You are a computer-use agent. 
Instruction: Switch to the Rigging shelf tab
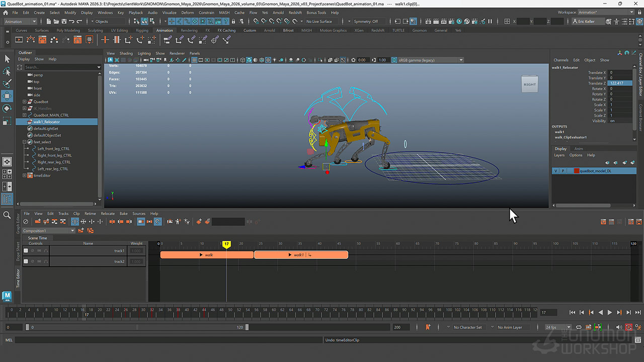pyautogui.click(x=142, y=30)
